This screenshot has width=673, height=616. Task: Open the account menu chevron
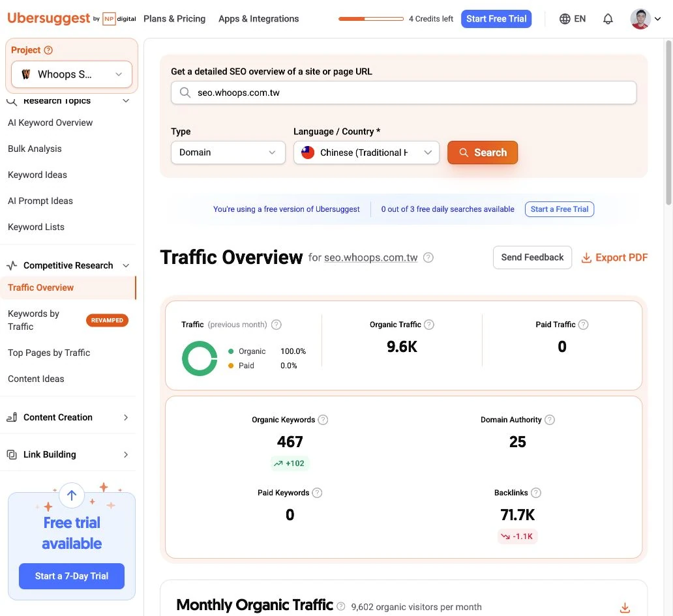click(x=657, y=19)
